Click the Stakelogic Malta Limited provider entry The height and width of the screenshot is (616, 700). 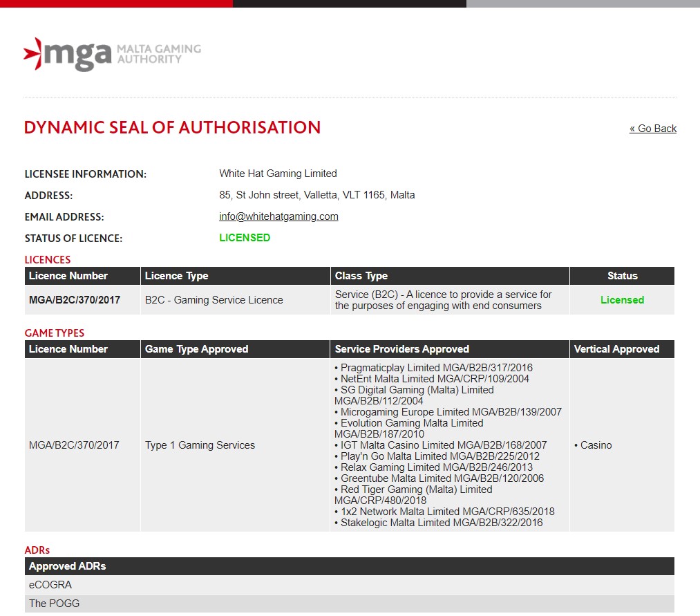[x=439, y=523]
